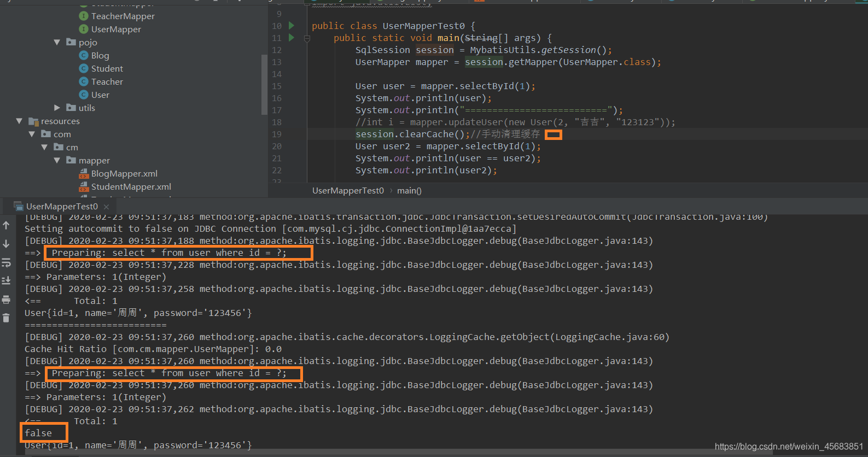Screen dimensions: 868x457
Task: Open the UserMapper interface in tree
Action: (116, 30)
